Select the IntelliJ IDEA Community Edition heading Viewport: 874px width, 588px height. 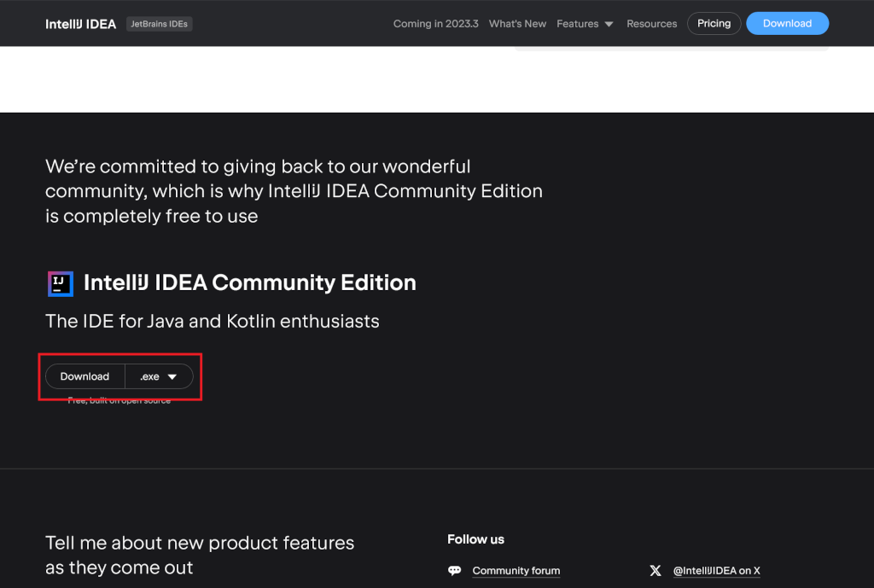250,282
